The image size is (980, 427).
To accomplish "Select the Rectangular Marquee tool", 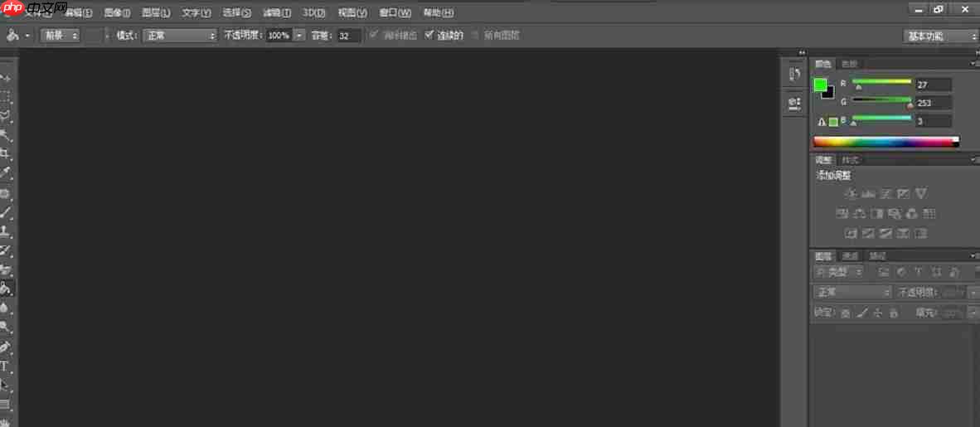I will coord(6,96).
